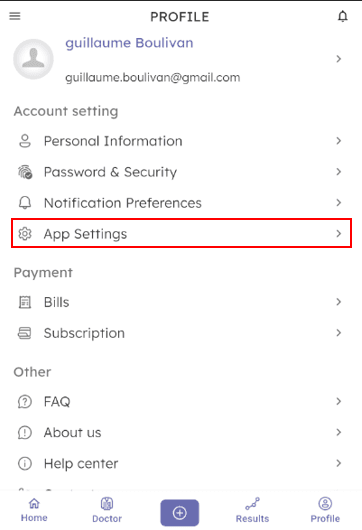
Task: Open guillaume Boulivan name link
Action: click(129, 43)
